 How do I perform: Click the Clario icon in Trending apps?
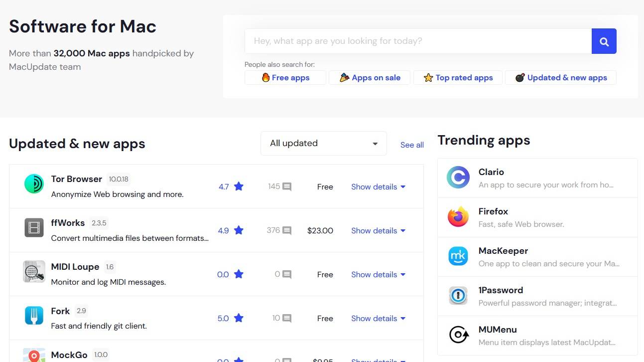458,178
